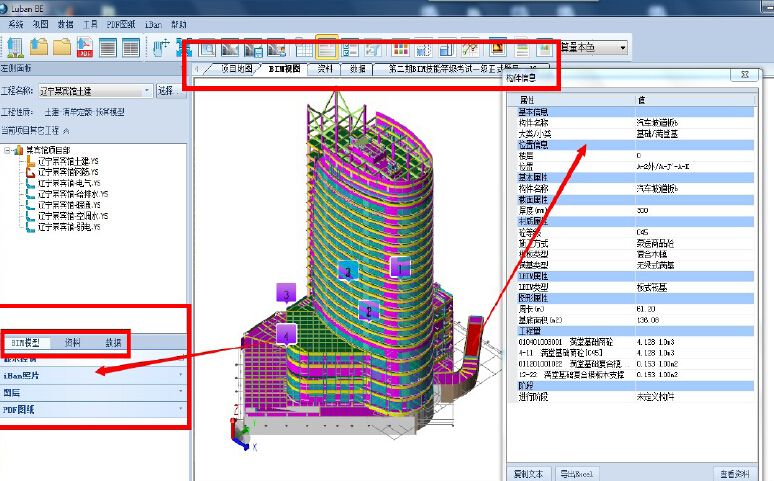This screenshot has width=774, height=481.
Task: Click the plain yellow folder toolbar icon
Action: click(62, 47)
